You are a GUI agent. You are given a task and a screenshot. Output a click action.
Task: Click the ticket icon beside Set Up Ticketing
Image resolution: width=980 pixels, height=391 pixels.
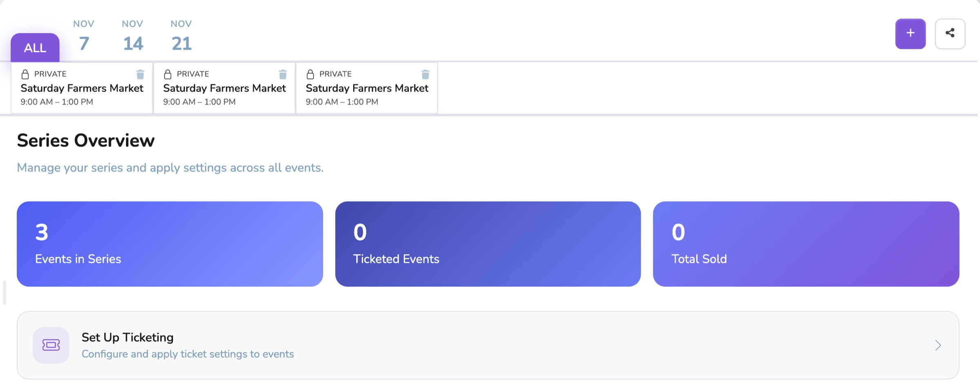tap(51, 345)
